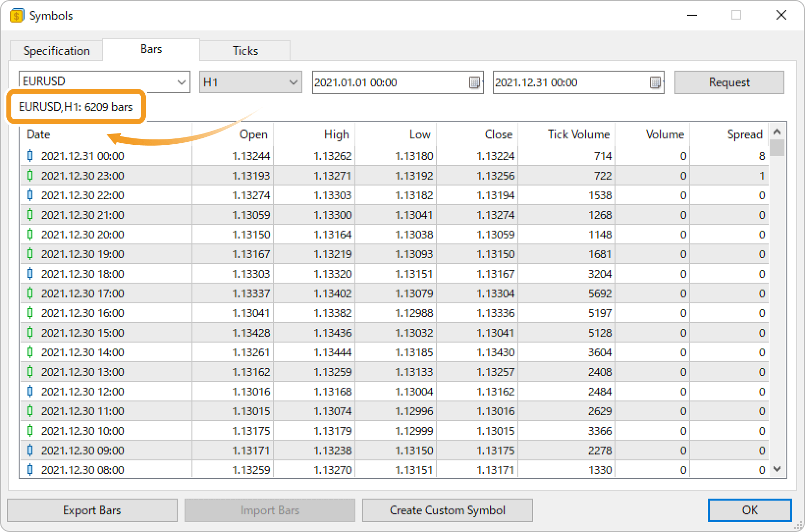Select date text 2021.12.30 12:00
This screenshot has width=805, height=532.
tap(82, 392)
